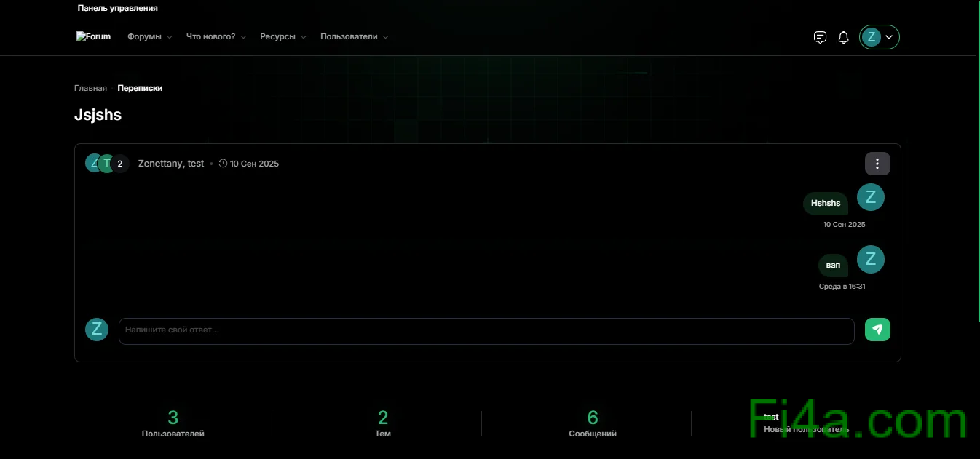Click the notifications bell icon
The image size is (980, 459).
tap(843, 37)
